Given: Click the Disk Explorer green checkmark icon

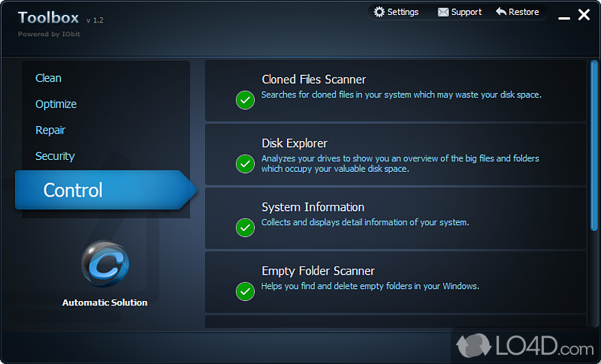Looking at the screenshot, I should [x=246, y=164].
